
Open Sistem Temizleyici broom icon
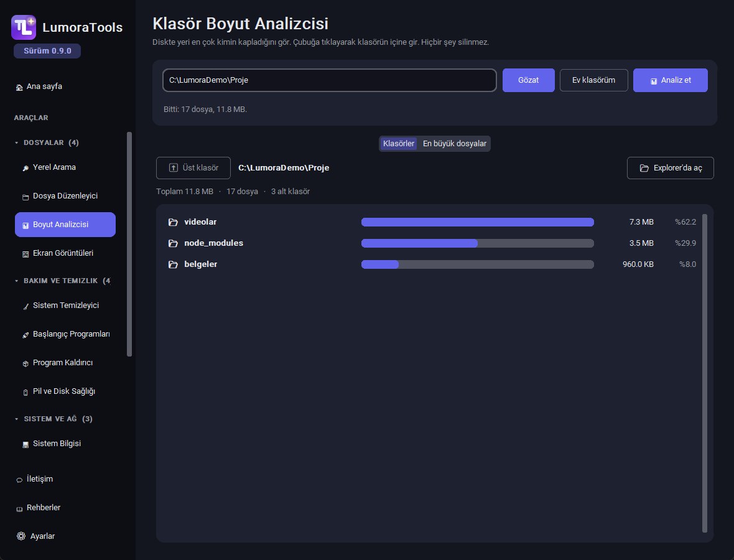pos(26,306)
